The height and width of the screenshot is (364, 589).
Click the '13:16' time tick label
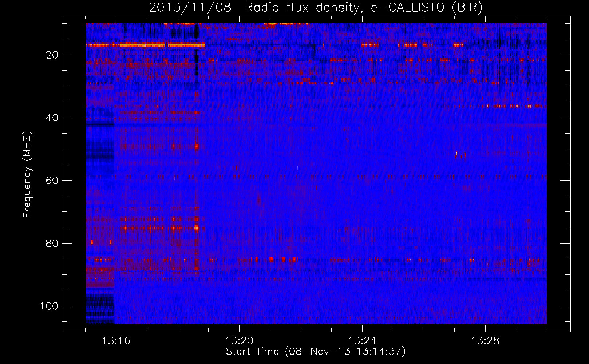click(x=116, y=341)
